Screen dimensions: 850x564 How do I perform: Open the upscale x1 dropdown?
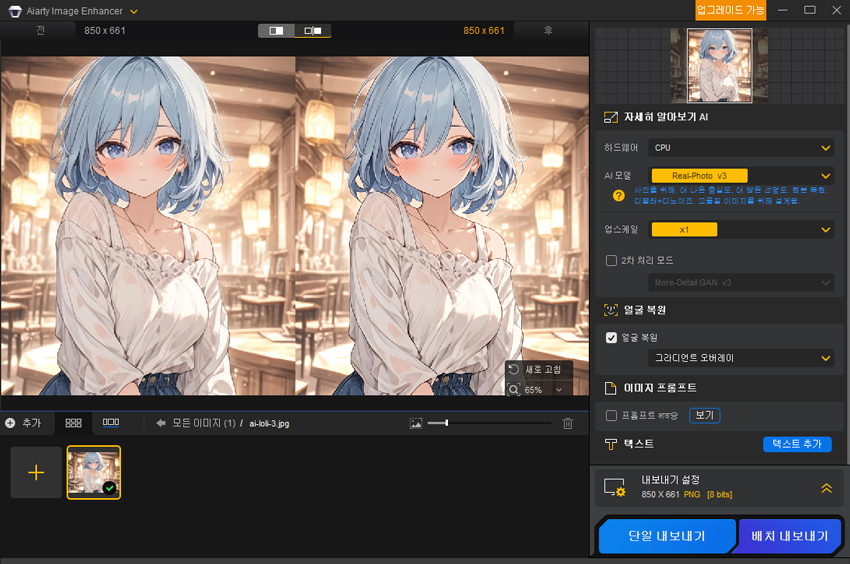[x=741, y=229]
